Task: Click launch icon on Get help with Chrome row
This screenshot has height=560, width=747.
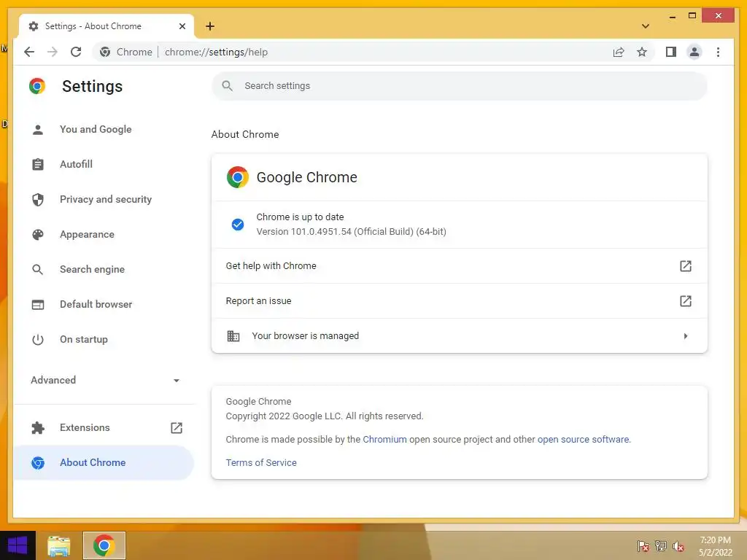Action: click(x=685, y=265)
